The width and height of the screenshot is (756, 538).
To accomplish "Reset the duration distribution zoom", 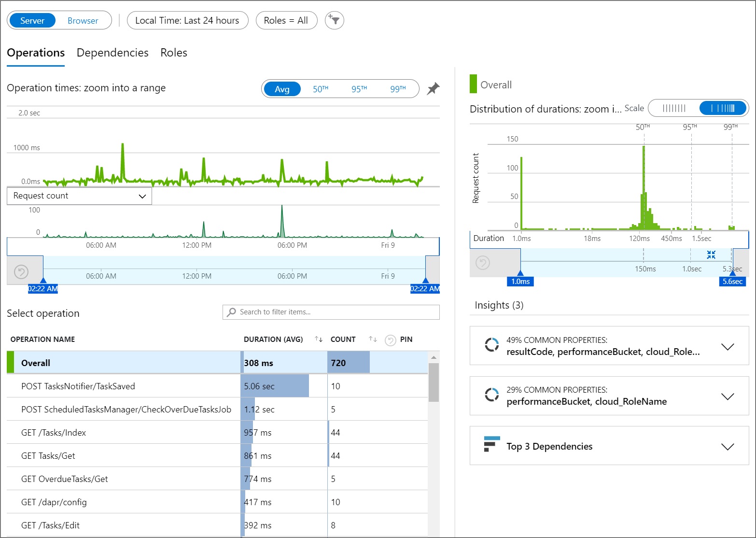I will 483,263.
